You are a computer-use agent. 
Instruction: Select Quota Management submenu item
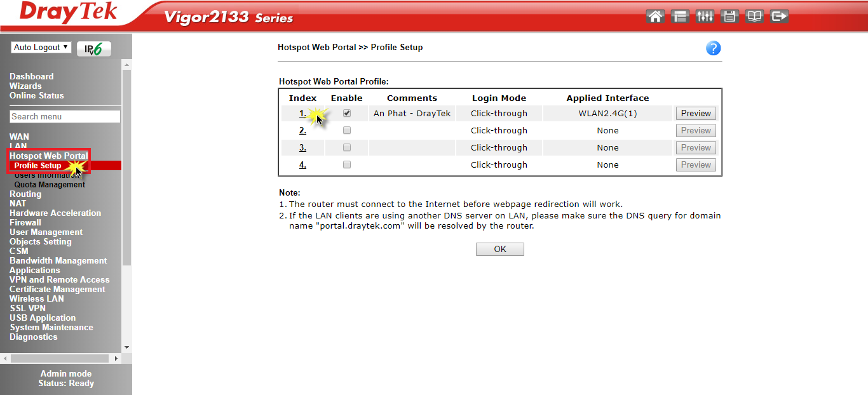click(x=50, y=185)
